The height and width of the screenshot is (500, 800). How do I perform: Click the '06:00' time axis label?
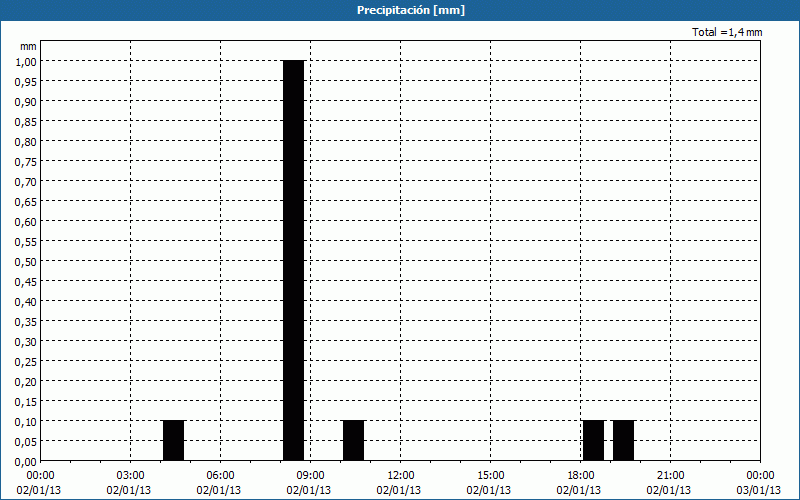pos(220,476)
